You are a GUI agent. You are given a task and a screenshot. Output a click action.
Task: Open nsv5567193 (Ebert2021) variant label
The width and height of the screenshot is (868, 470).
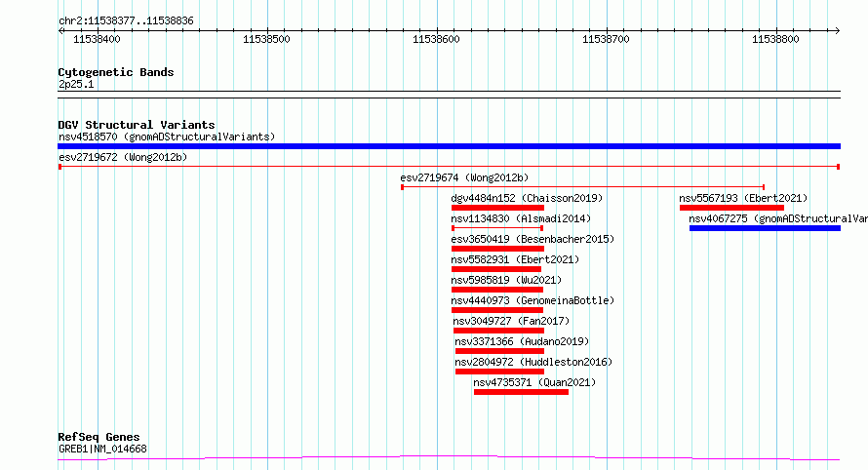(743, 198)
